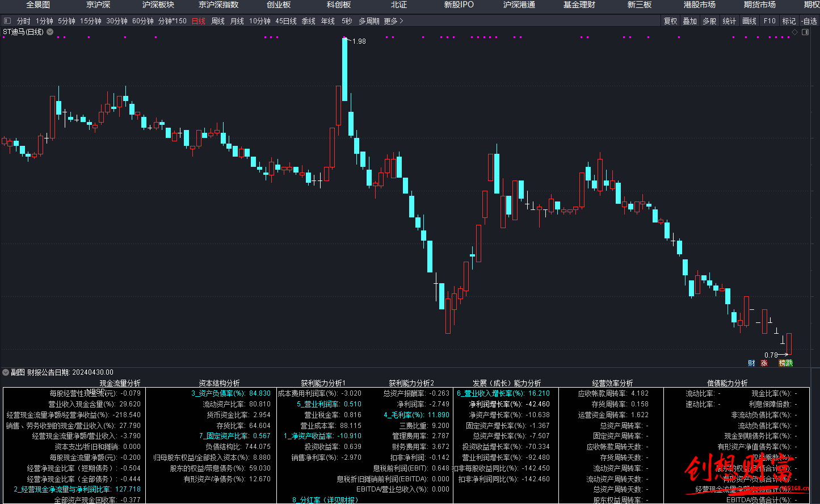Viewport: 820px width, 504px height.
Task: Open the 北证 menu
Action: tap(399, 5)
